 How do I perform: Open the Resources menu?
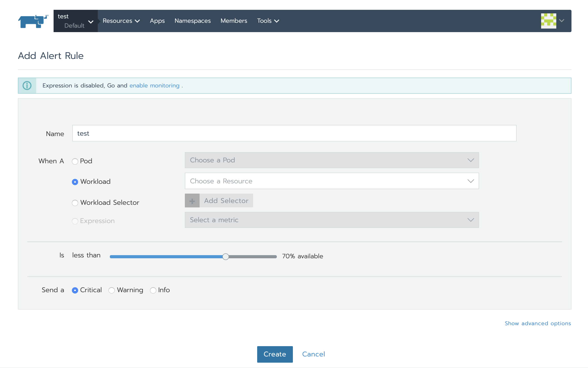pos(121,21)
